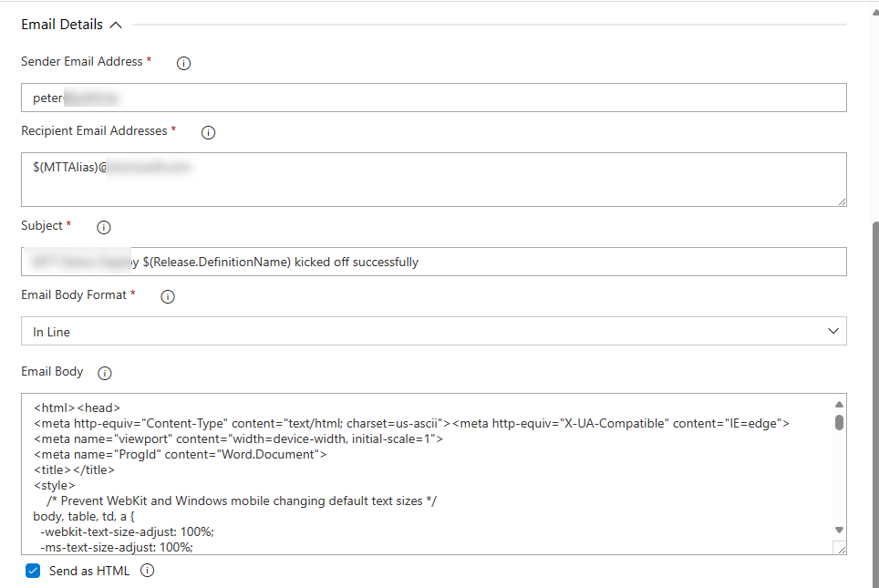The width and height of the screenshot is (879, 588).
Task: Open info tooltip for Email Body Format
Action: (x=167, y=295)
